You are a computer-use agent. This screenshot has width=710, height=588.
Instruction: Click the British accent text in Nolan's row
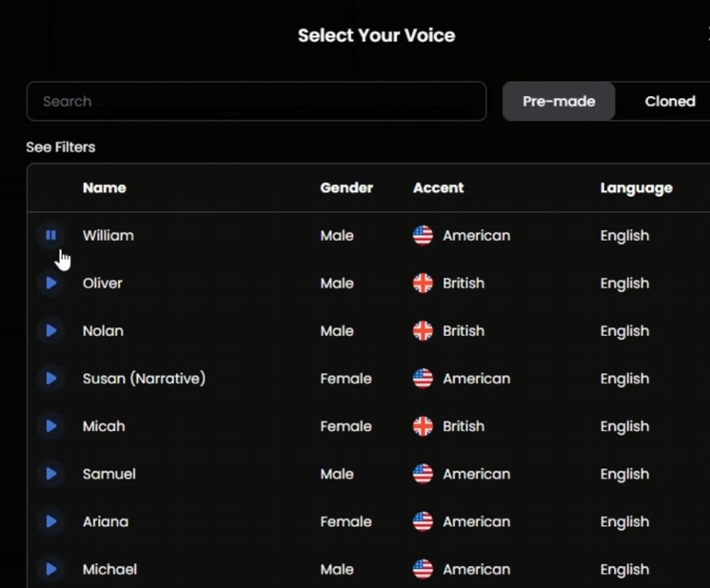click(x=463, y=331)
